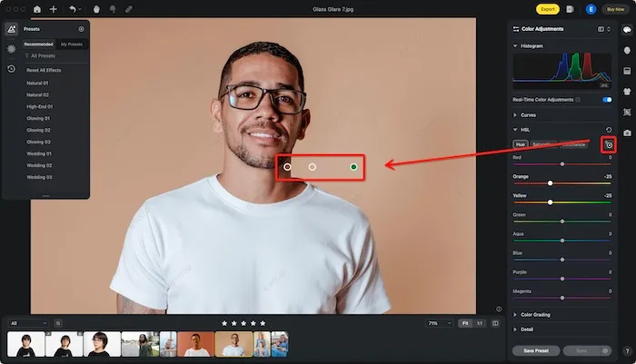Image resolution: width=636 pixels, height=364 pixels.
Task: Adjust the Red hue slider handle
Action: click(562, 164)
